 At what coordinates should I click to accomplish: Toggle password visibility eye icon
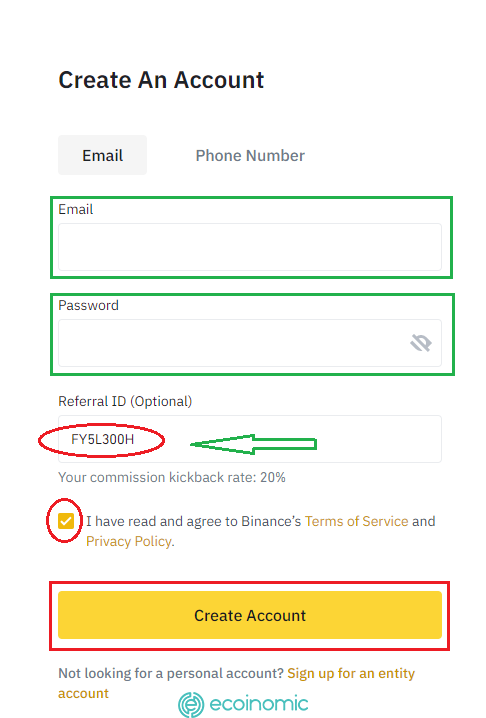tap(420, 343)
